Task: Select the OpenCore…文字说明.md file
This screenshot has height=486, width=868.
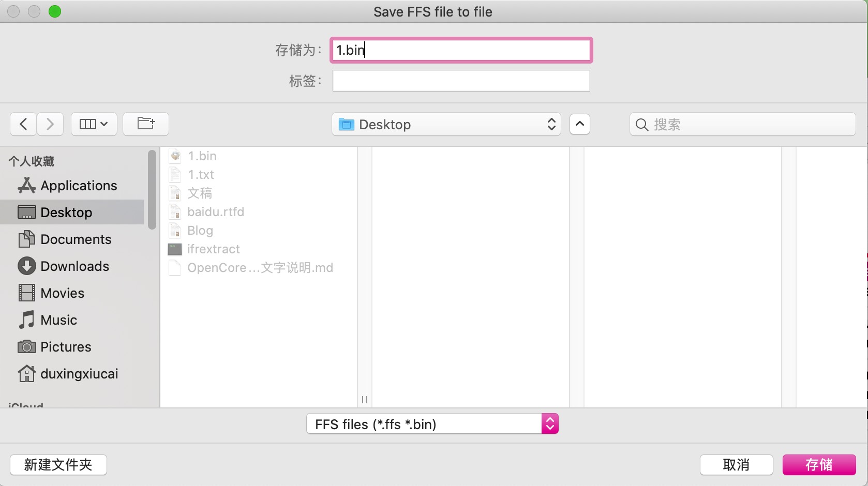Action: tap(259, 268)
